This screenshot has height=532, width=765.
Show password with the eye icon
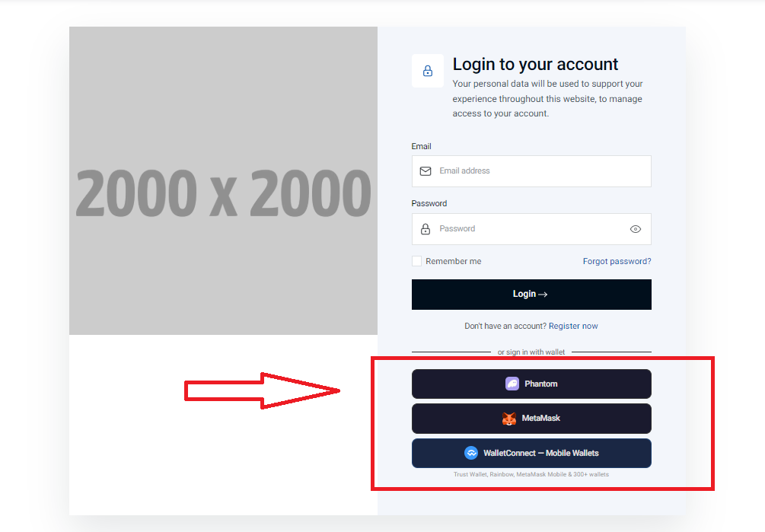point(636,229)
